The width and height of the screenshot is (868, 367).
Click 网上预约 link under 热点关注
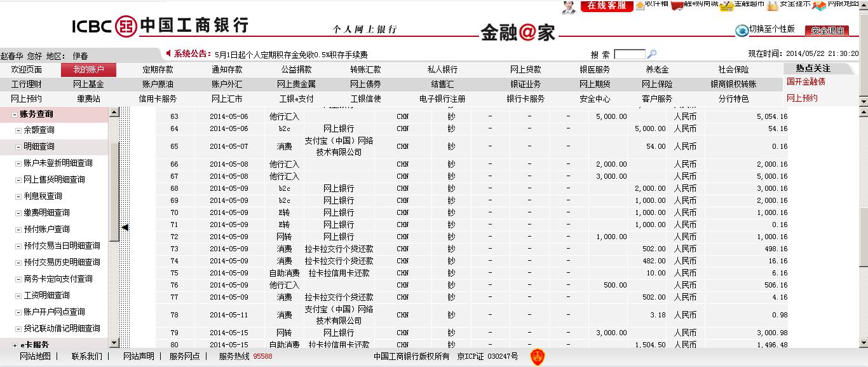pos(802,98)
